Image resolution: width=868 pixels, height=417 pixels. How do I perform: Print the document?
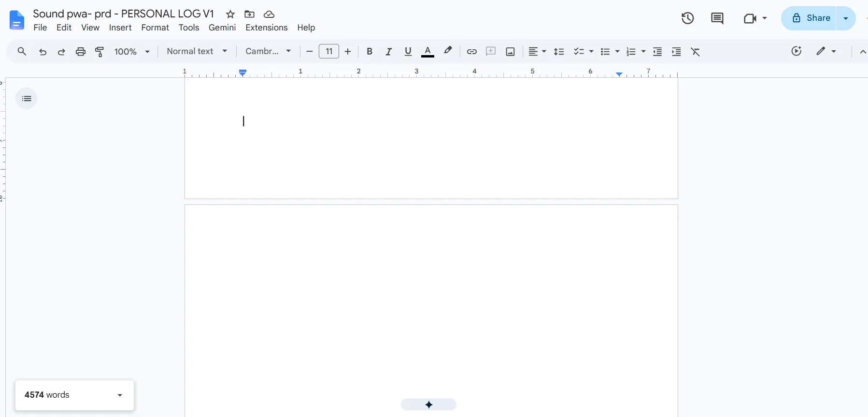(x=81, y=52)
